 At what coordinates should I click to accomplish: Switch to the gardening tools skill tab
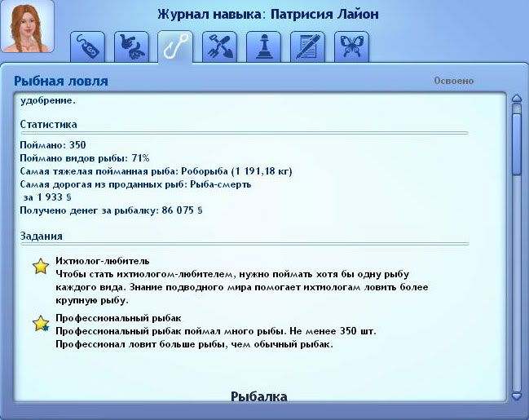click(219, 47)
